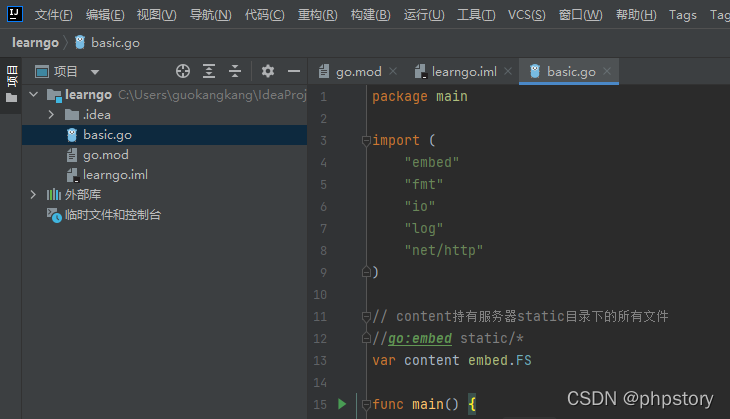Open the 视图(V) menu
730x419 pixels.
tap(156, 15)
